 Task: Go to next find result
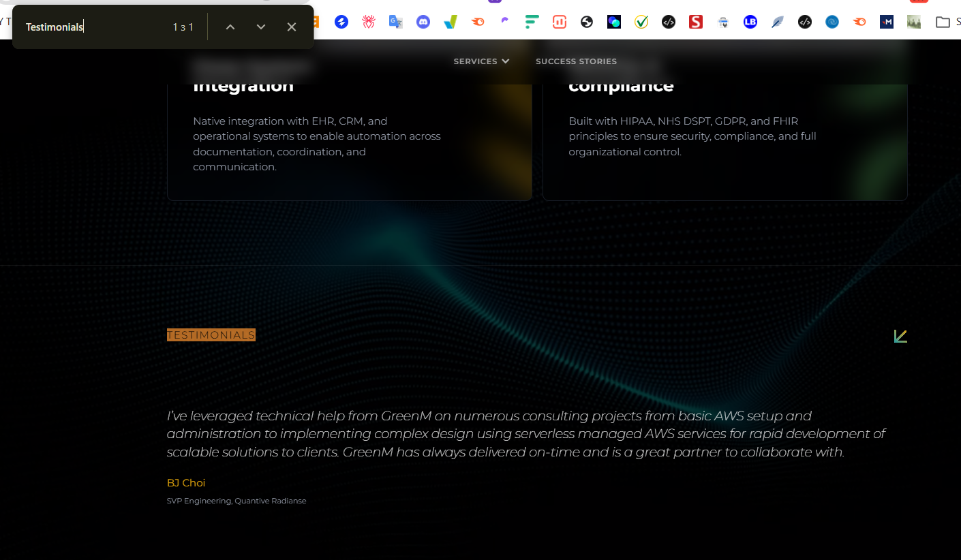261,27
